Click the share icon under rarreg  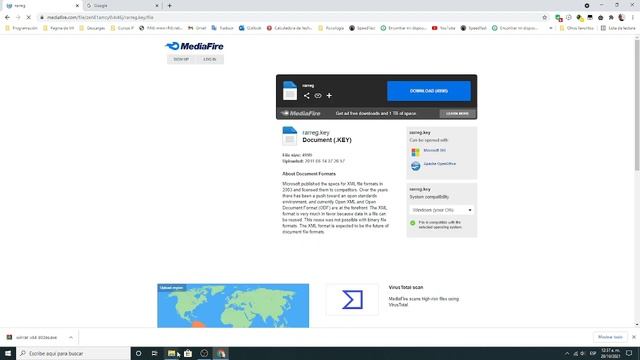pos(307,96)
